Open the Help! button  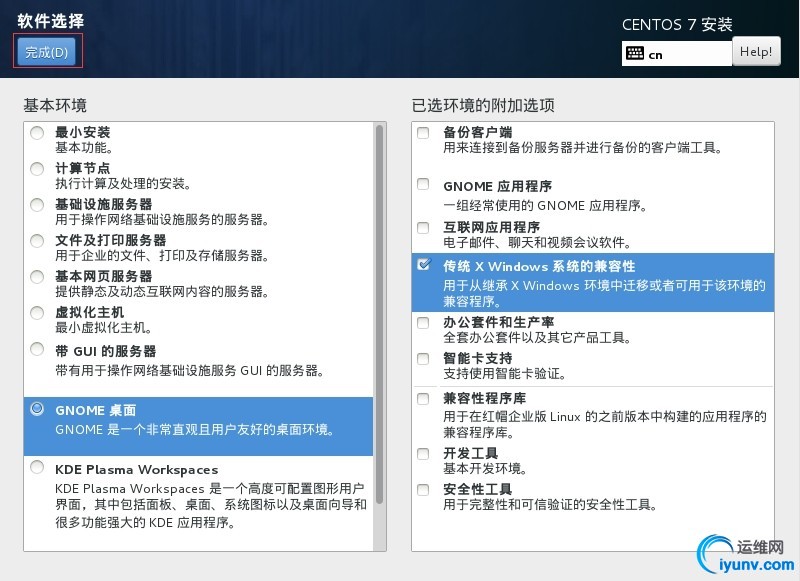pos(756,52)
